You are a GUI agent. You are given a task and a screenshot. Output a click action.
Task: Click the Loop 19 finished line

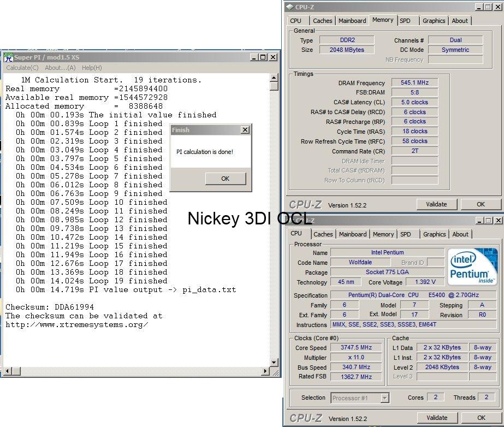(x=92, y=281)
